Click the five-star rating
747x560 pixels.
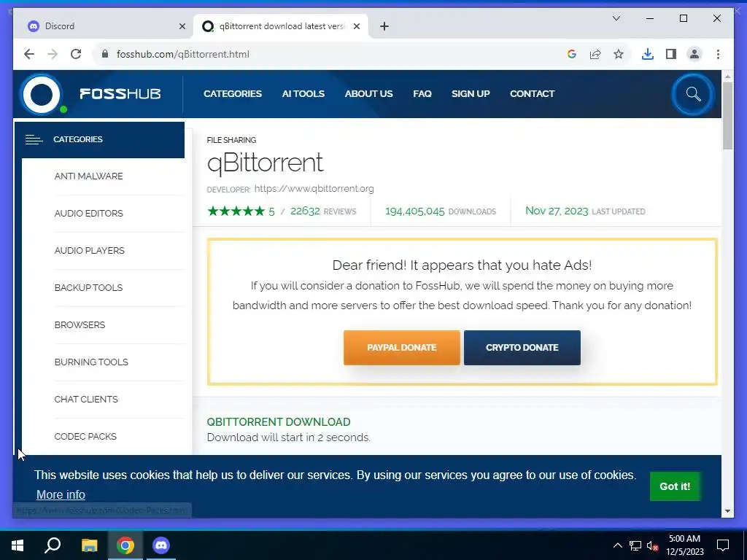(236, 211)
